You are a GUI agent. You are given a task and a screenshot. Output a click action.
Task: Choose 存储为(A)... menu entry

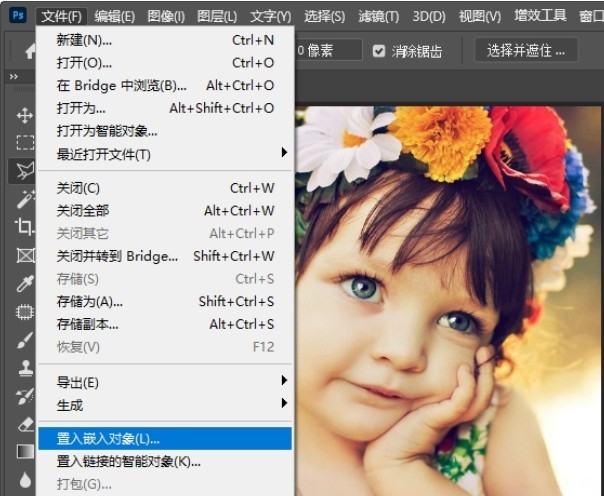pyautogui.click(x=165, y=302)
